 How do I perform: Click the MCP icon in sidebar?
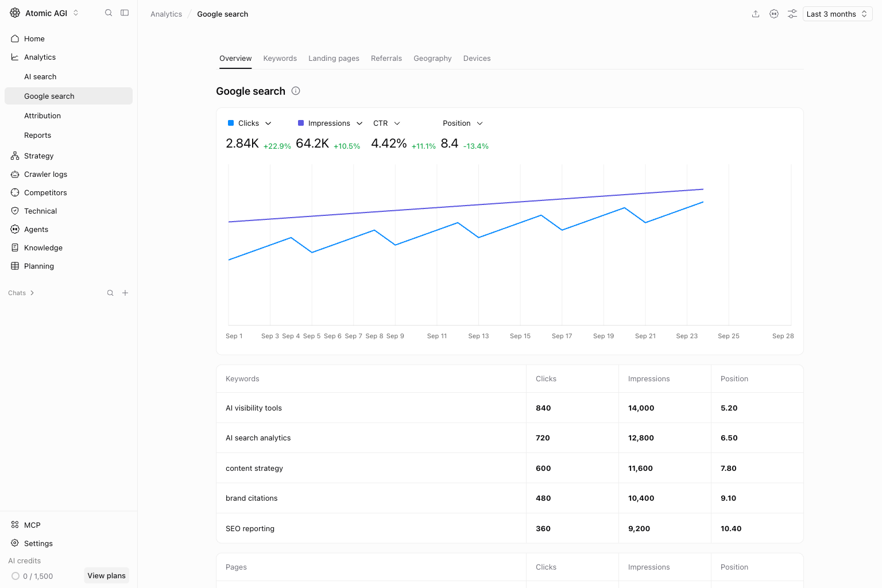15,525
